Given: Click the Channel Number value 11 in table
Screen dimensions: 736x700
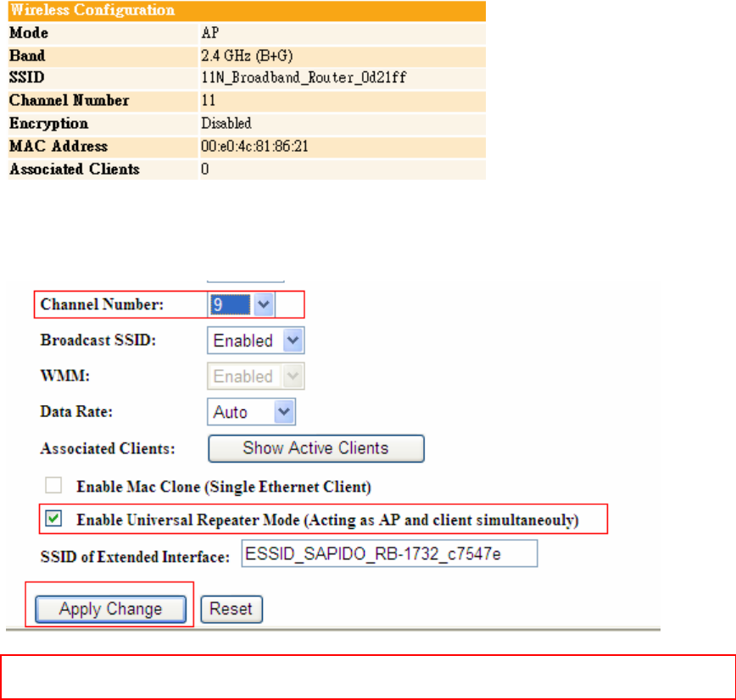Looking at the screenshot, I should [x=209, y=100].
